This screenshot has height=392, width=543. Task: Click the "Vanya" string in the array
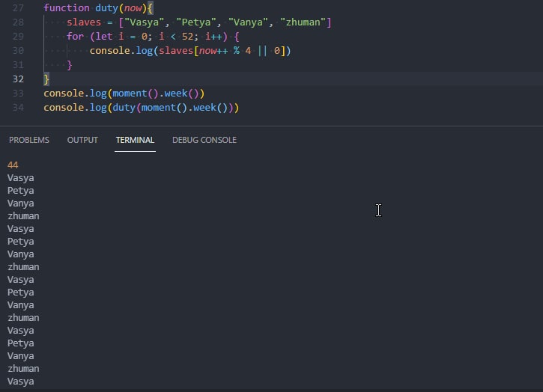248,22
